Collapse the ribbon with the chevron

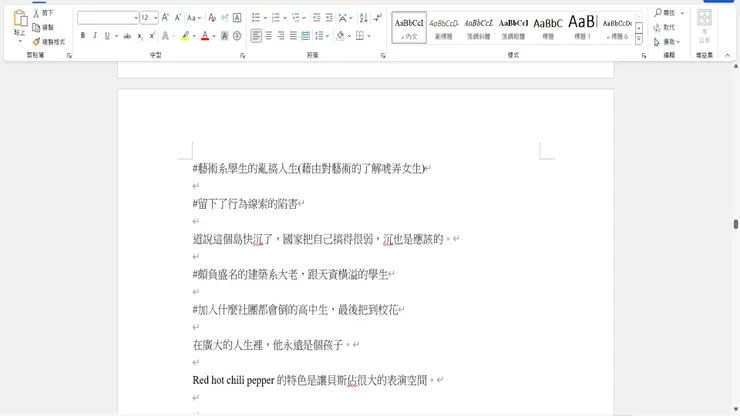click(727, 56)
